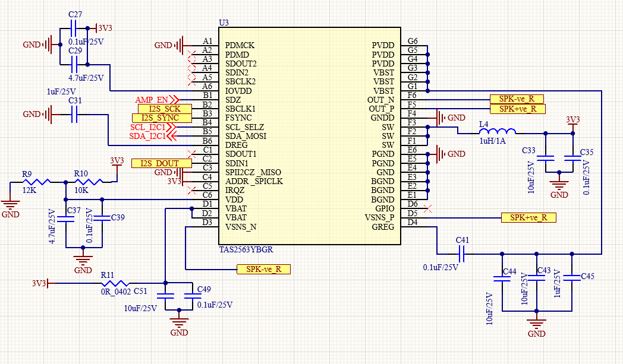The image size is (623, 364).
Task: Click the I2S_SCK net label
Action: 165,109
